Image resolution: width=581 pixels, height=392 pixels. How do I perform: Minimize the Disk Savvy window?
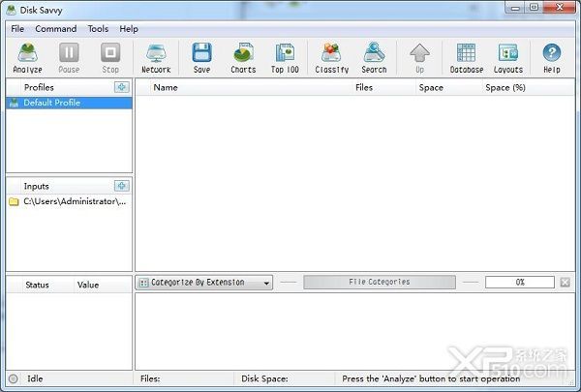click(x=515, y=8)
